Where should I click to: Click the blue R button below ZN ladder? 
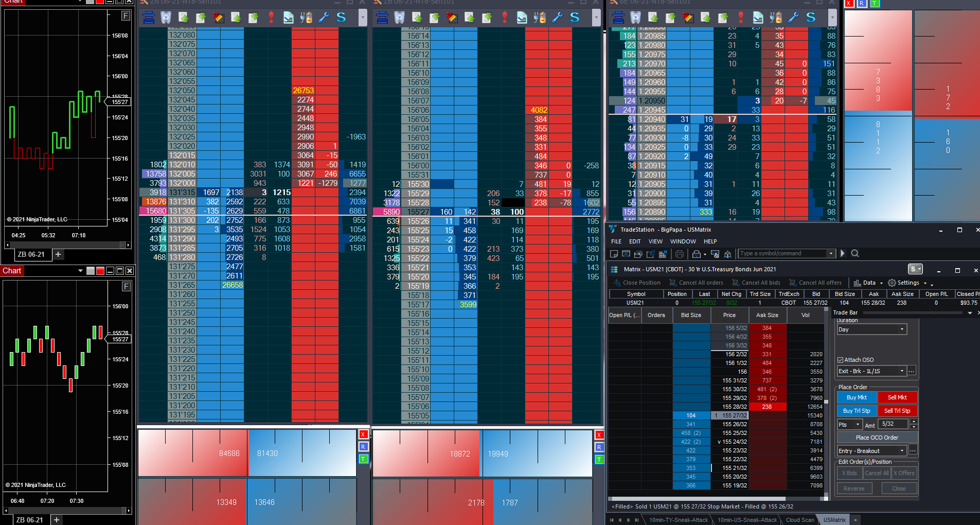[x=363, y=447]
